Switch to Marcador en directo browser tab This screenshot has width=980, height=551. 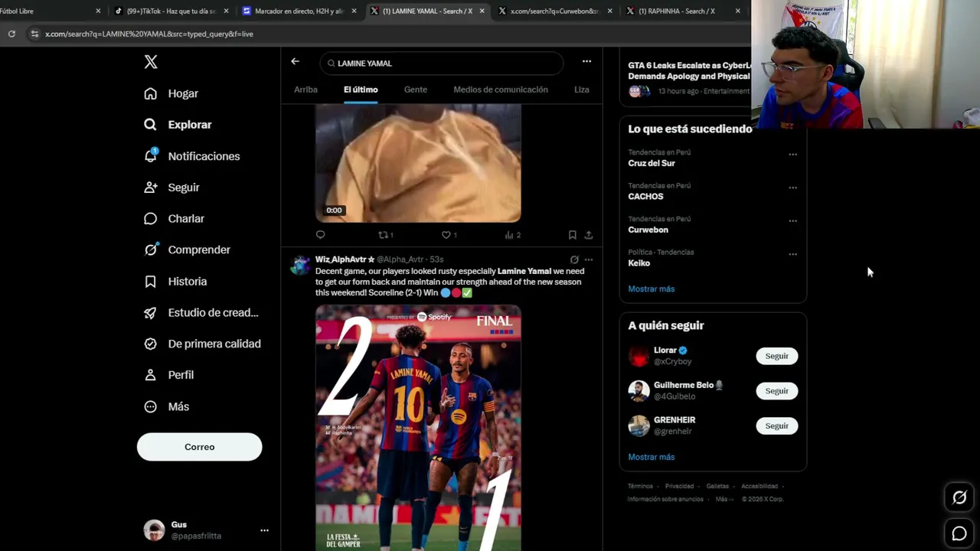tap(299, 11)
